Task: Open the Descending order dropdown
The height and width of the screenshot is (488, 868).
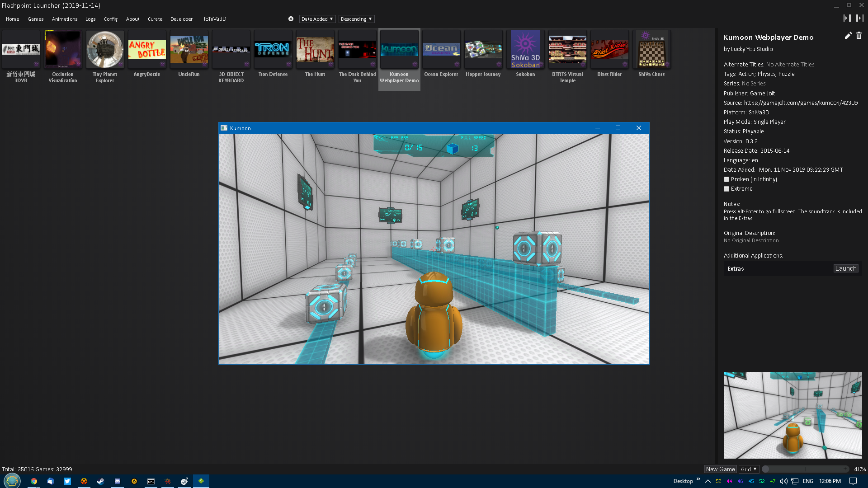Action: click(x=356, y=19)
